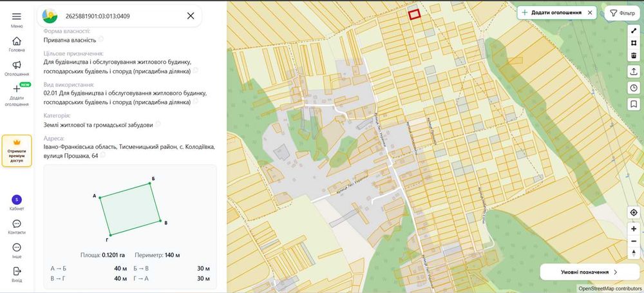Dismiss the Додати оголошення map banner
This screenshot has width=644, height=293.
590,13
